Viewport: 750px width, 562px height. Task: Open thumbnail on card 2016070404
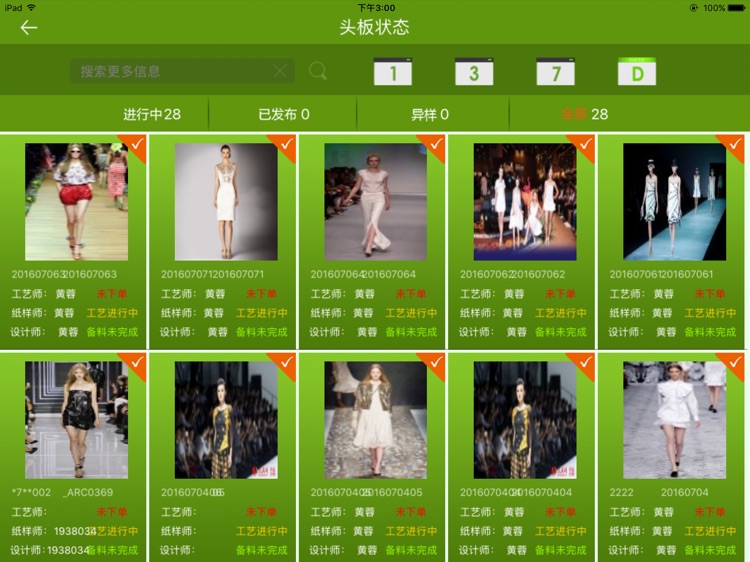coord(525,420)
